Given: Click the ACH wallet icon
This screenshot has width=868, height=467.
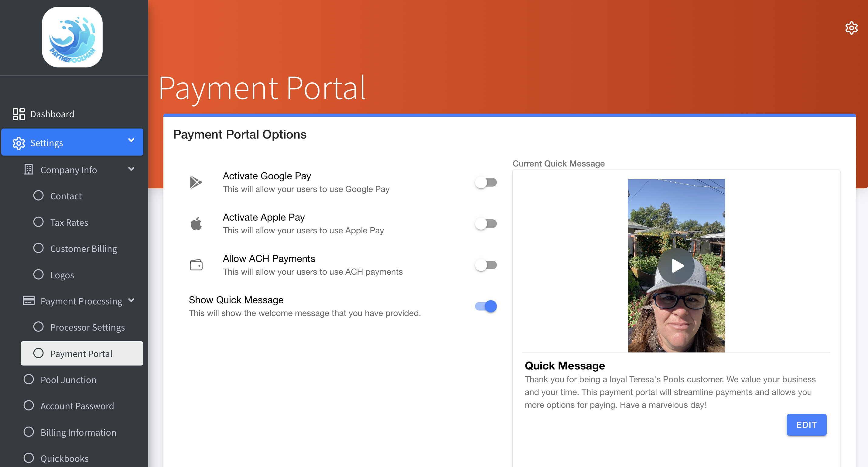Looking at the screenshot, I should (x=196, y=265).
